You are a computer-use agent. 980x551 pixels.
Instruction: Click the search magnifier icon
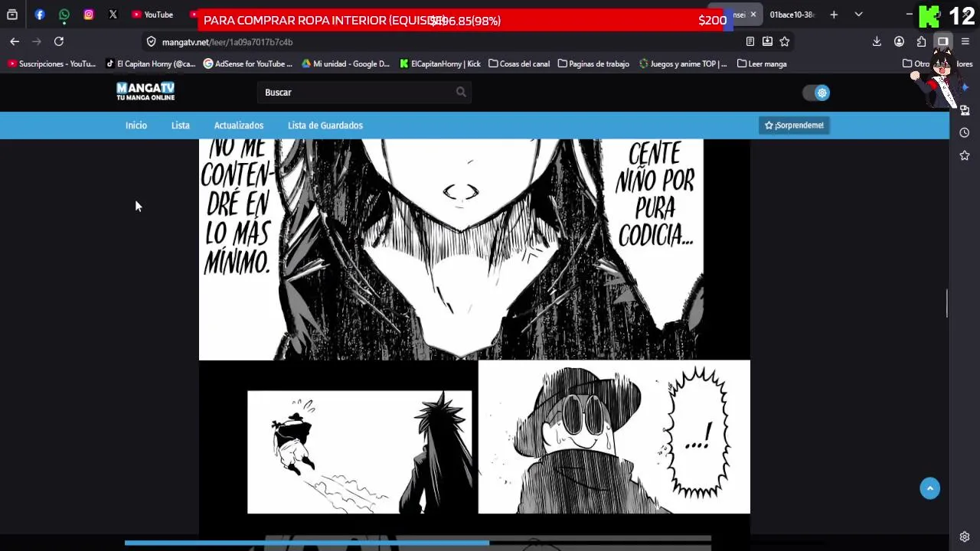click(461, 92)
